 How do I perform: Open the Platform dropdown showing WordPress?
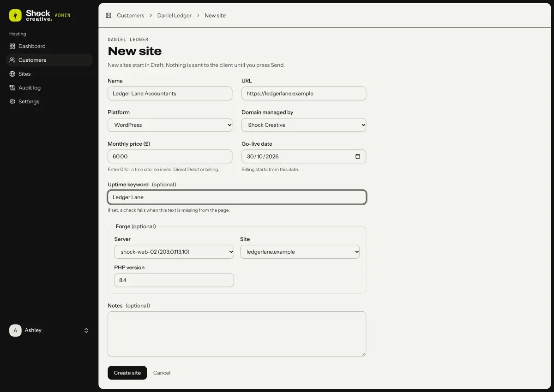[x=170, y=125]
